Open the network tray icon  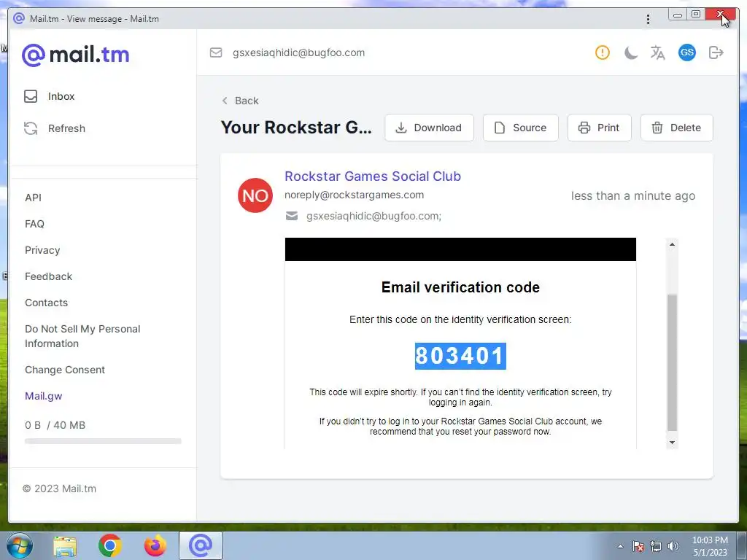(656, 546)
